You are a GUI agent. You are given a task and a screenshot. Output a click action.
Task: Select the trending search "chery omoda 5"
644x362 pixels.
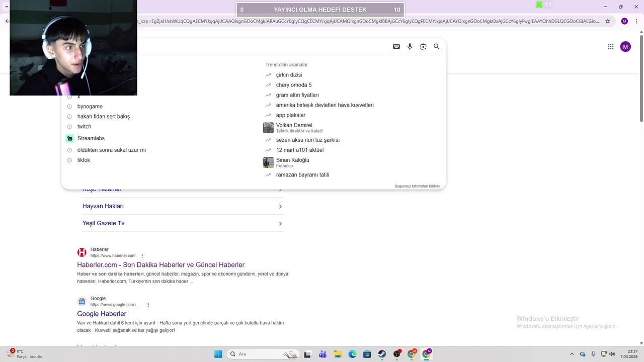pos(294,85)
